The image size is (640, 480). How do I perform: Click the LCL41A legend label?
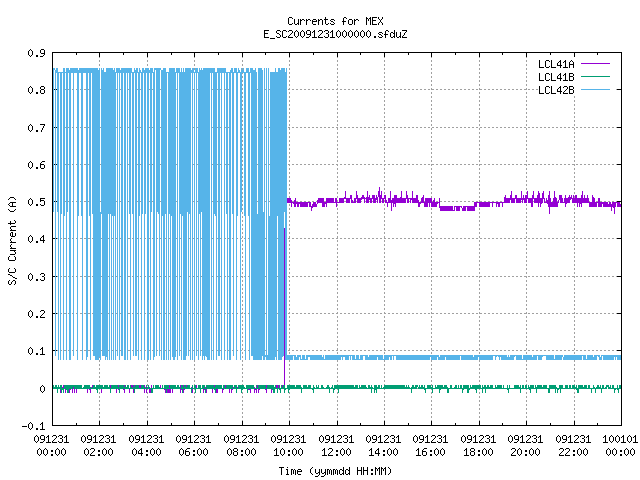(x=556, y=64)
